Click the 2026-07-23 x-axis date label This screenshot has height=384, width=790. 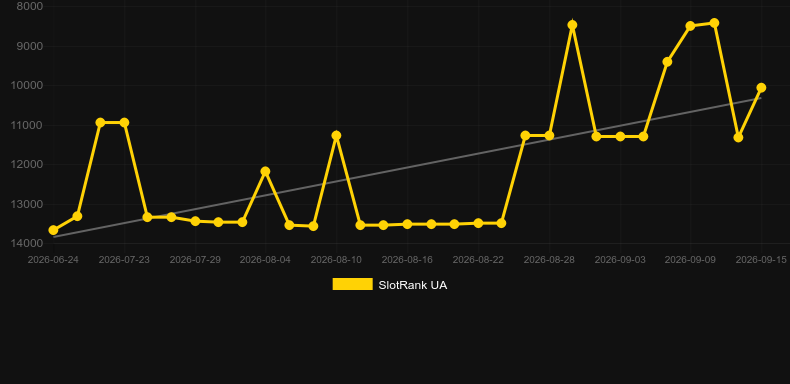tap(124, 260)
